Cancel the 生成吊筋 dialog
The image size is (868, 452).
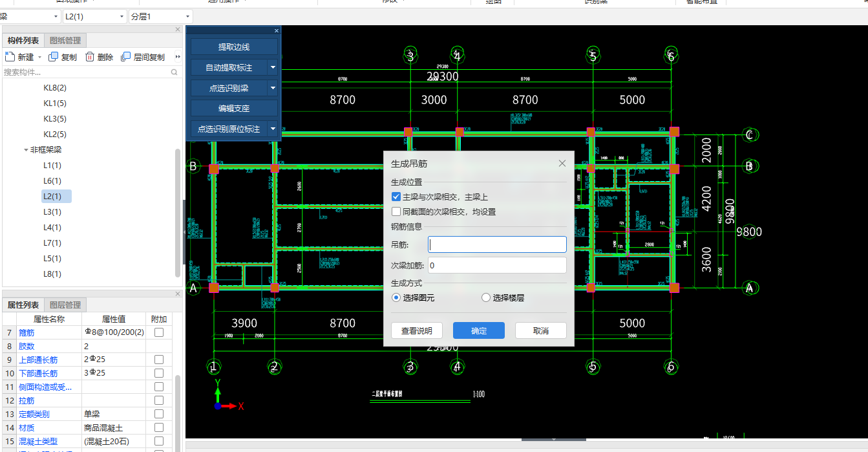541,330
